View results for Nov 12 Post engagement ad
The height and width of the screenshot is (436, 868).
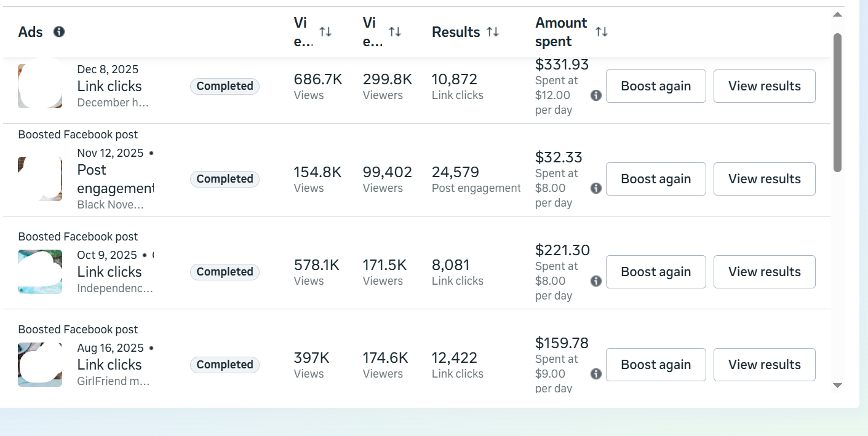click(x=764, y=179)
